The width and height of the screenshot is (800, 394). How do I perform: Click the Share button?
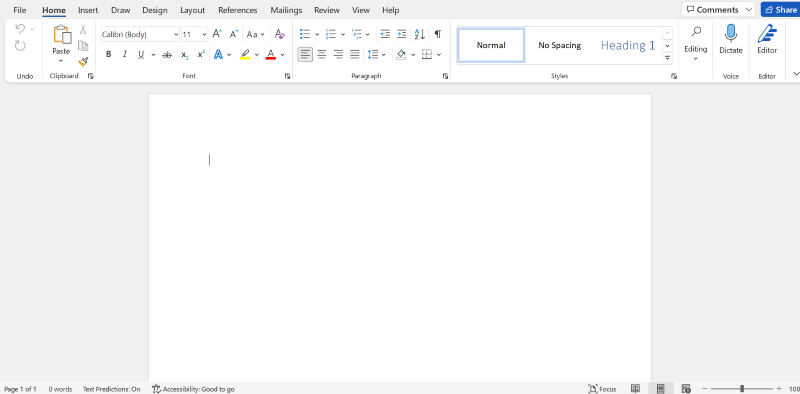780,10
